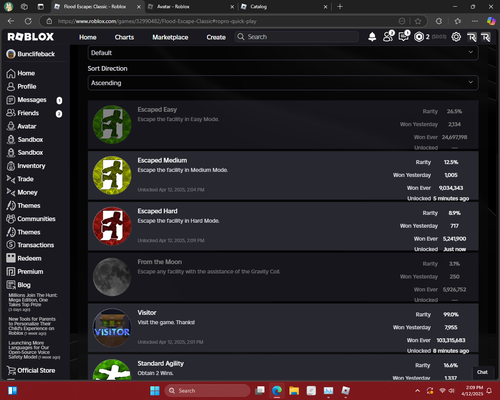
Task: Open the Messages sidebar icon
Action: (11, 100)
